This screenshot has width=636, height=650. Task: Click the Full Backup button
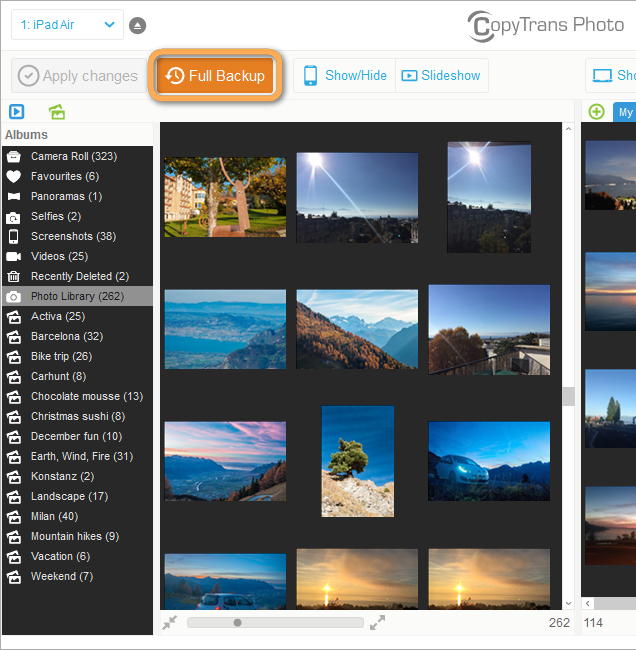click(x=215, y=76)
